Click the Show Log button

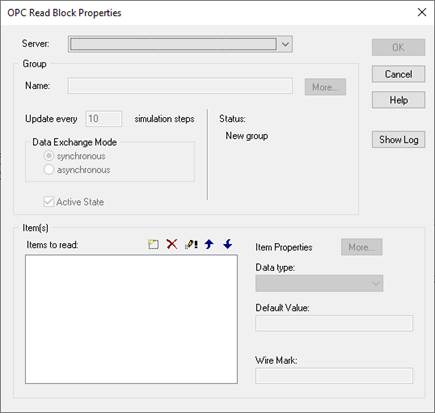[398, 139]
